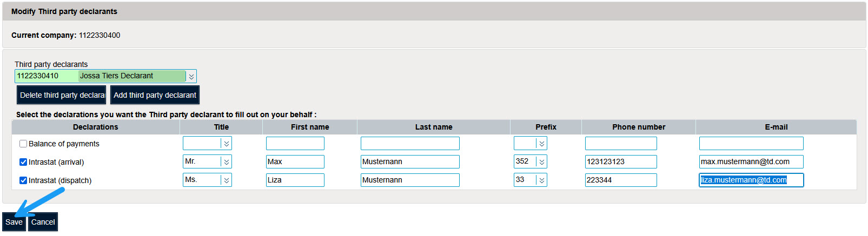The image size is (868, 236).
Task: Click the Save button
Action: point(14,222)
